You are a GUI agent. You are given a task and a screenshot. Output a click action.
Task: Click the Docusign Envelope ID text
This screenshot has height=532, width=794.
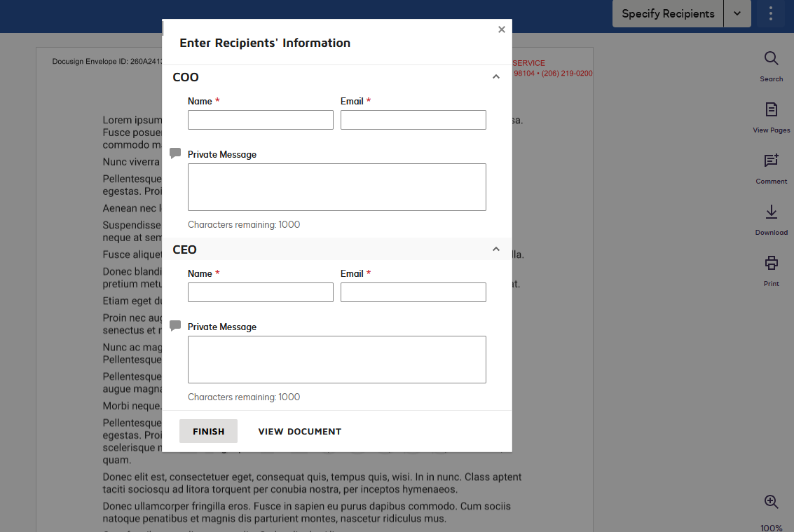[107, 61]
